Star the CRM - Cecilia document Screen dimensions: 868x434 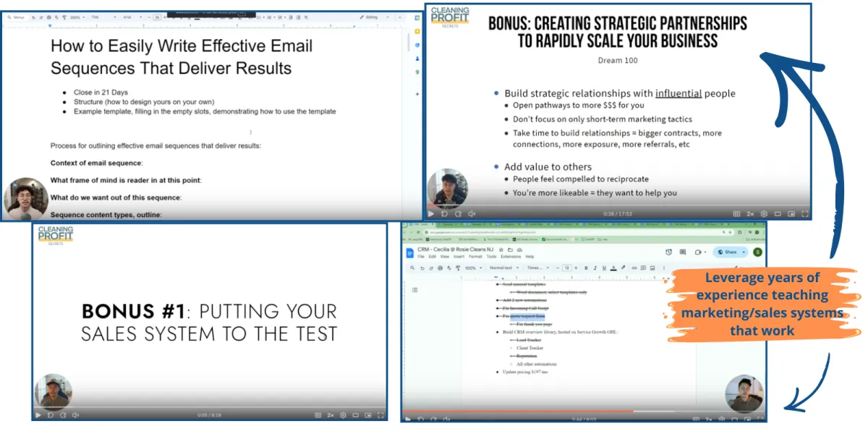[x=501, y=250]
